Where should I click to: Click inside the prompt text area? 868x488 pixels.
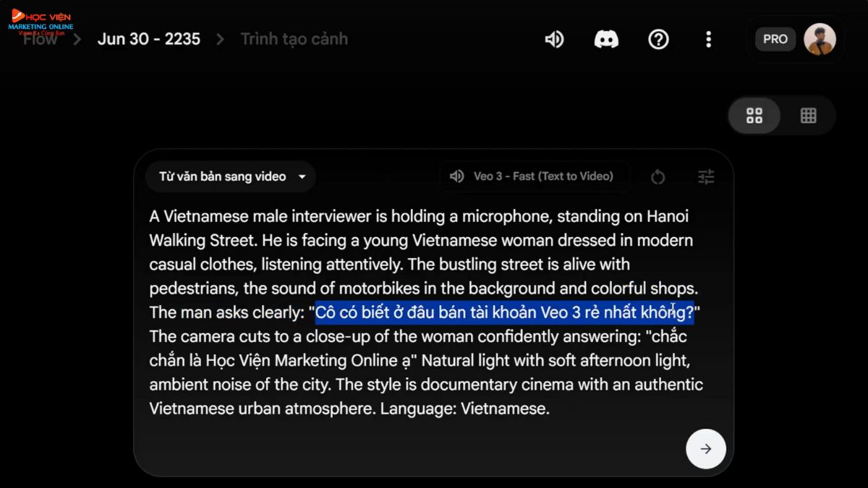427,312
